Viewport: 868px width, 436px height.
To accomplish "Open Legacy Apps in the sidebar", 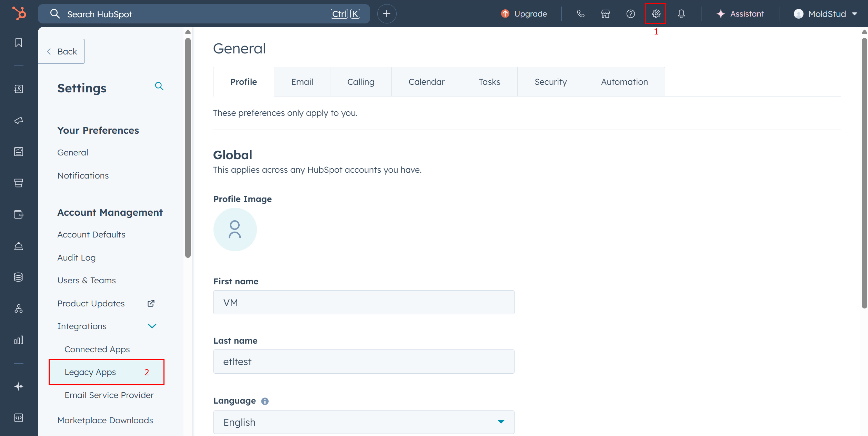I will click(x=90, y=372).
